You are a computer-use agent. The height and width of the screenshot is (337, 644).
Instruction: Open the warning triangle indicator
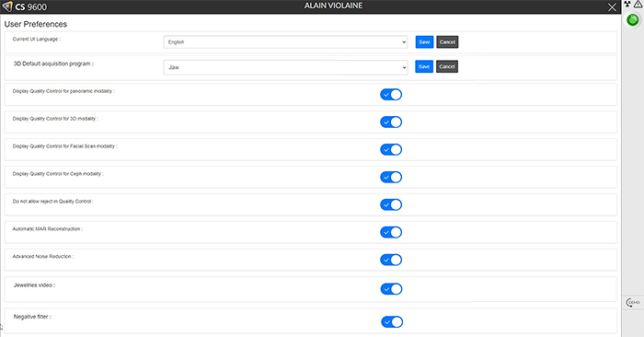click(x=638, y=4)
